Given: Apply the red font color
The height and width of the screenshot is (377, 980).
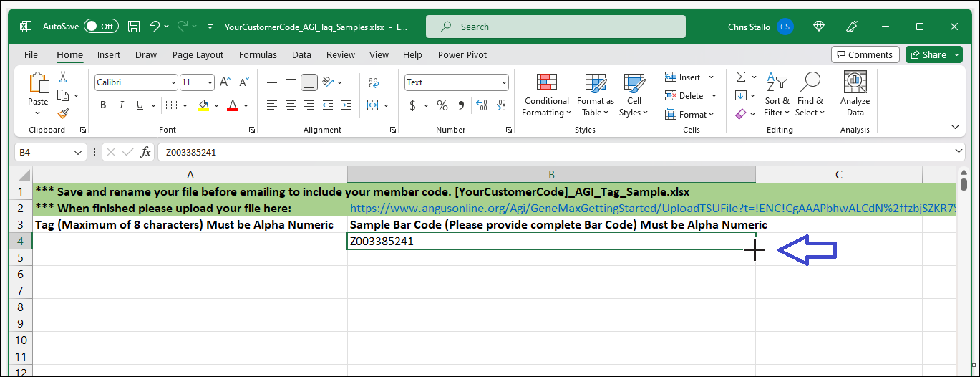Looking at the screenshot, I should 232,105.
